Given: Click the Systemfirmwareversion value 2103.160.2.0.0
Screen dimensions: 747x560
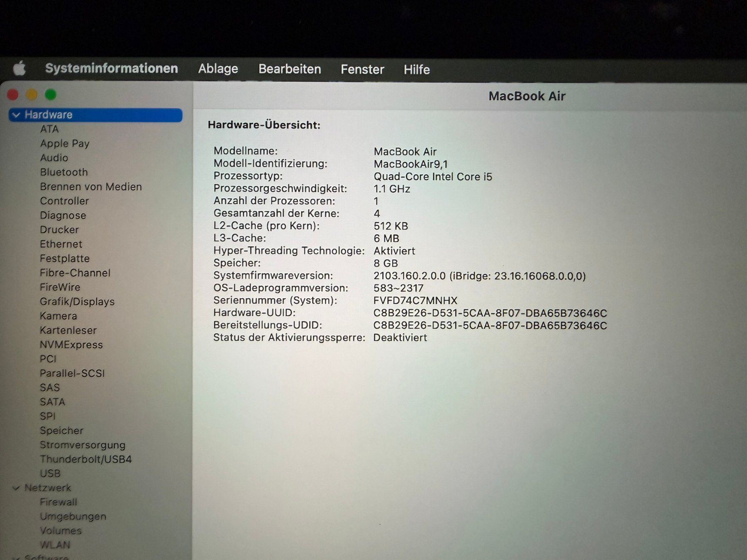Looking at the screenshot, I should (x=479, y=276).
